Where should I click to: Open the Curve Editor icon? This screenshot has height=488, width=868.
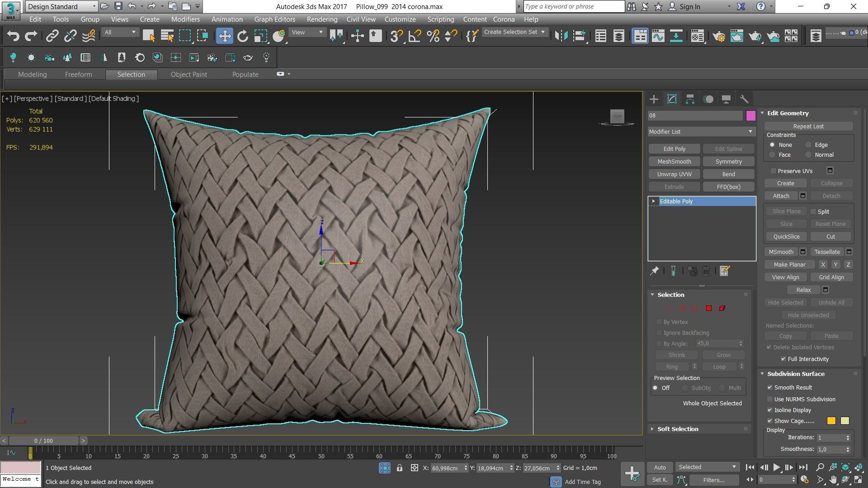(658, 36)
